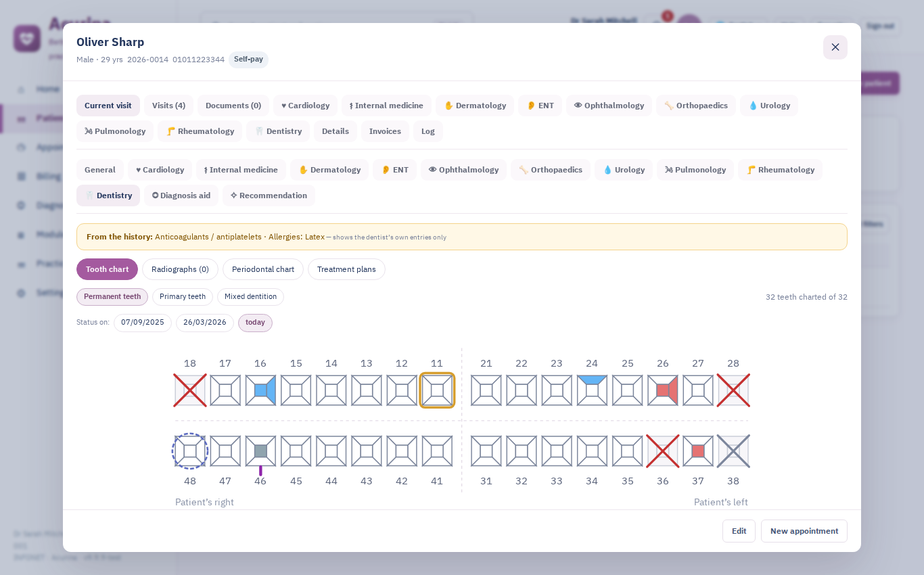Select the tooth 41 icon
The image size is (924, 575).
pyautogui.click(x=437, y=451)
